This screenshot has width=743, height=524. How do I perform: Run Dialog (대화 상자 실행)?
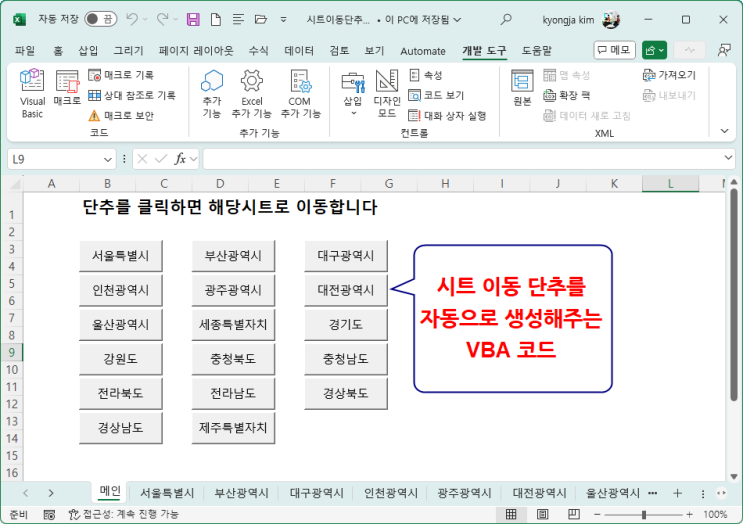(x=447, y=116)
